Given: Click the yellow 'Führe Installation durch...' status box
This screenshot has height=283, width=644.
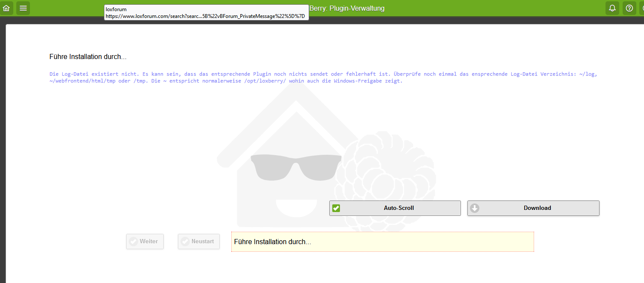Looking at the screenshot, I should [x=383, y=242].
